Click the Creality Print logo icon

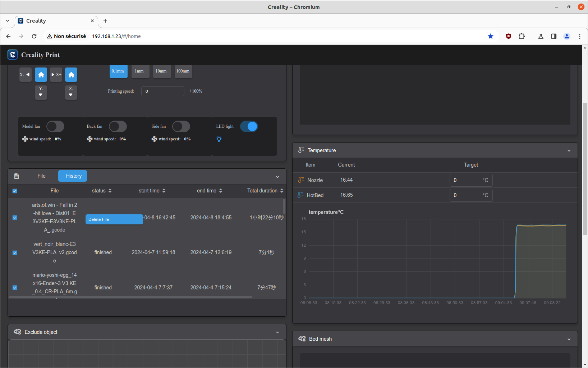pos(13,55)
